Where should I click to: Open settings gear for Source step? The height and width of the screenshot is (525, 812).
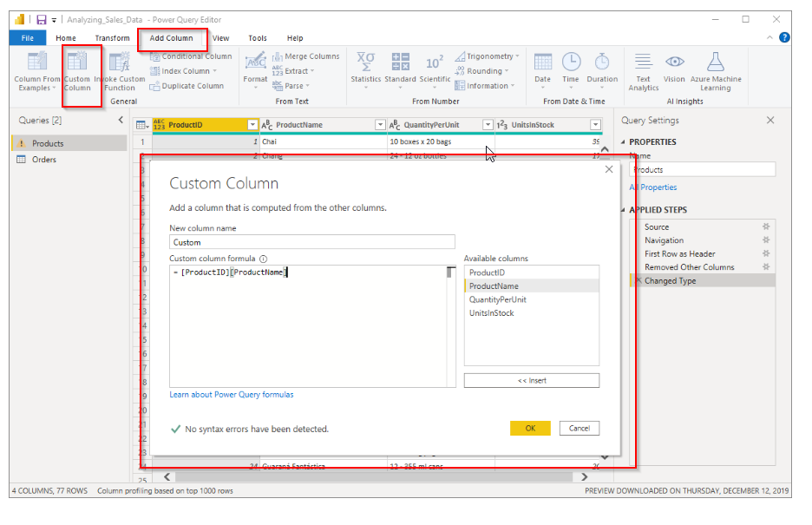coord(766,226)
